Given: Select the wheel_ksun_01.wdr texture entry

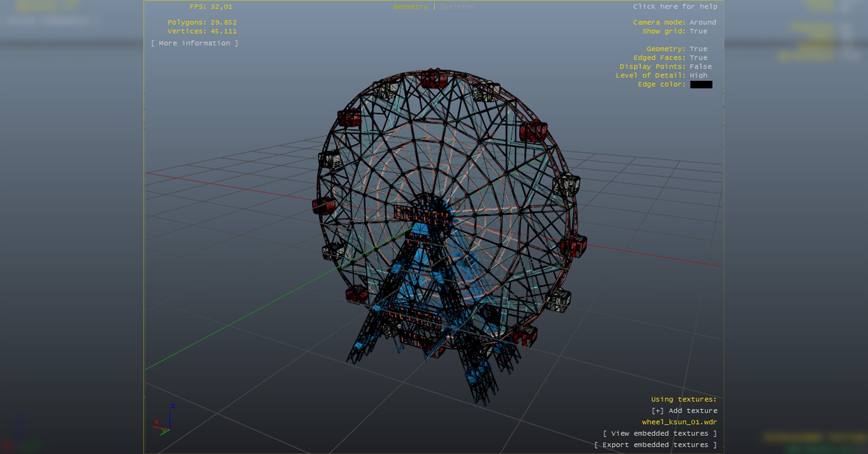Looking at the screenshot, I should [x=679, y=422].
